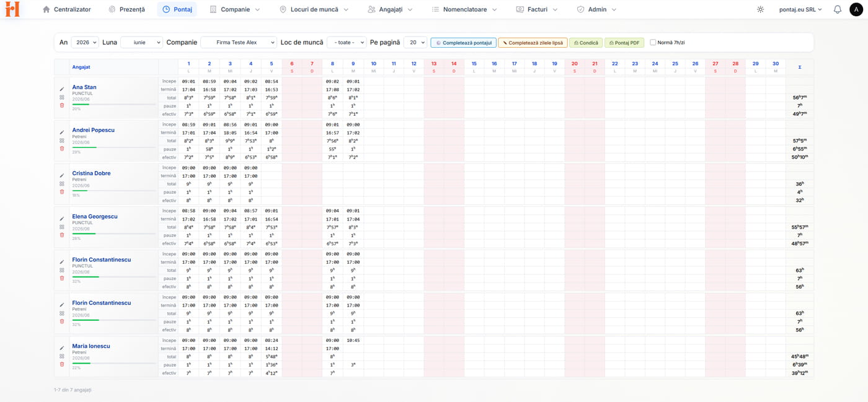This screenshot has height=402, width=868.
Task: Expand the Companie selector Firma Teste Alex
Action: 239,43
